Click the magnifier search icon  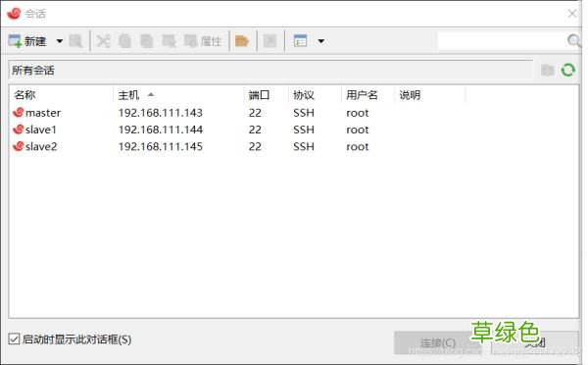coord(574,40)
